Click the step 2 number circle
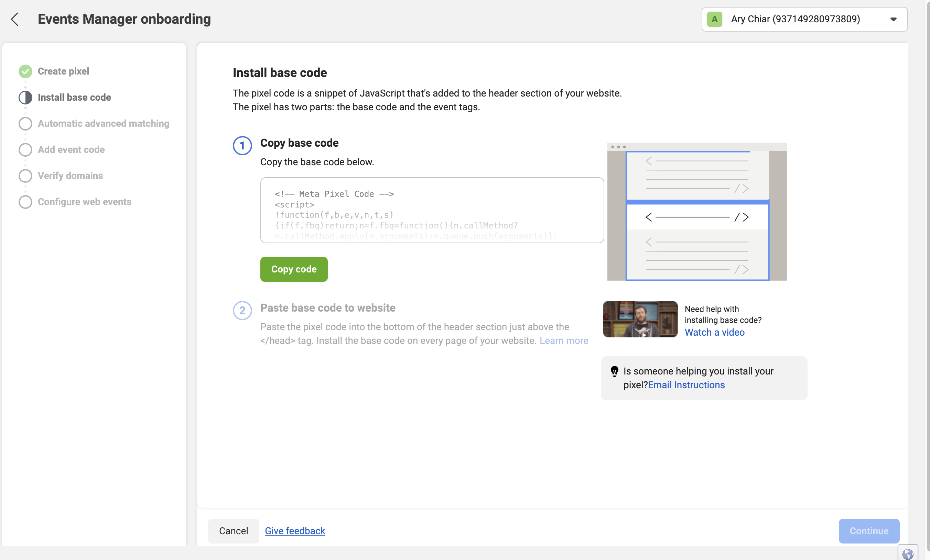The height and width of the screenshot is (560, 930). click(242, 310)
